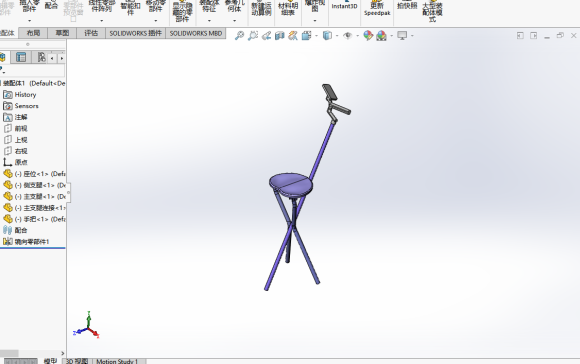
Task: Open the 评估 (Evaluate) tab
Action: (x=91, y=33)
